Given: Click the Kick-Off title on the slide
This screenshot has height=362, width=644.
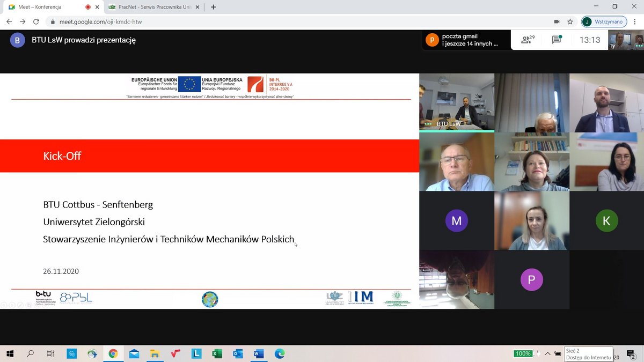Looking at the screenshot, I should pyautogui.click(x=62, y=156).
